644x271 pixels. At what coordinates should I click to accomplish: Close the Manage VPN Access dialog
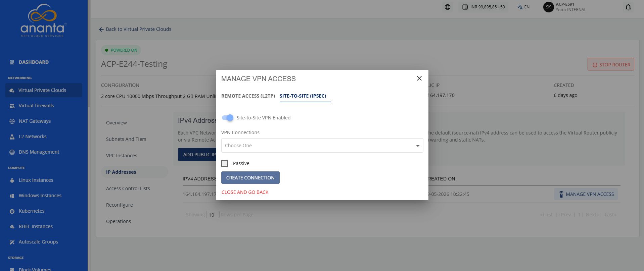[x=419, y=78]
